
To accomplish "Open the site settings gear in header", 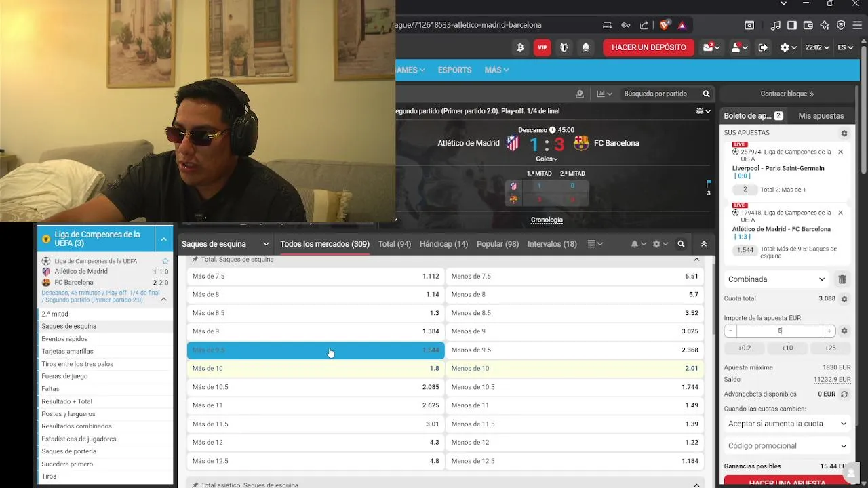I will 788,47.
